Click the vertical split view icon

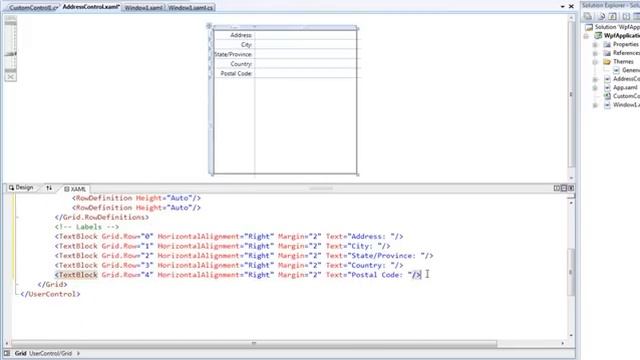(557, 188)
